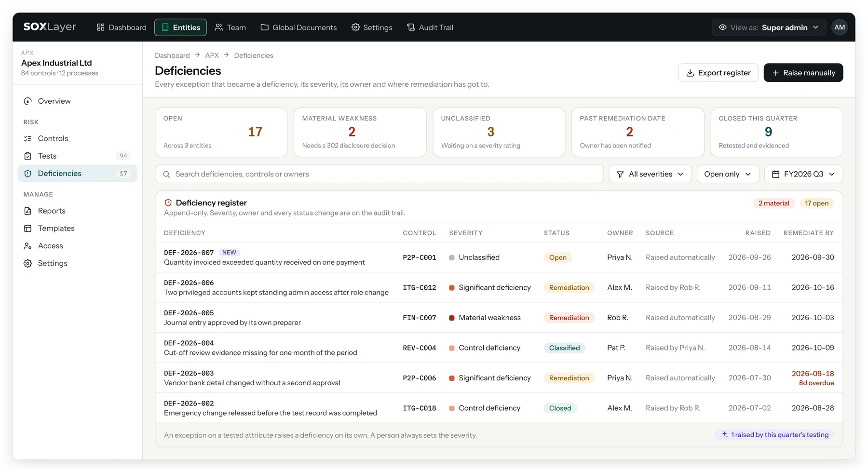The height and width of the screenshot is (472, 868).
Task: Click the Reports document icon
Action: click(28, 211)
